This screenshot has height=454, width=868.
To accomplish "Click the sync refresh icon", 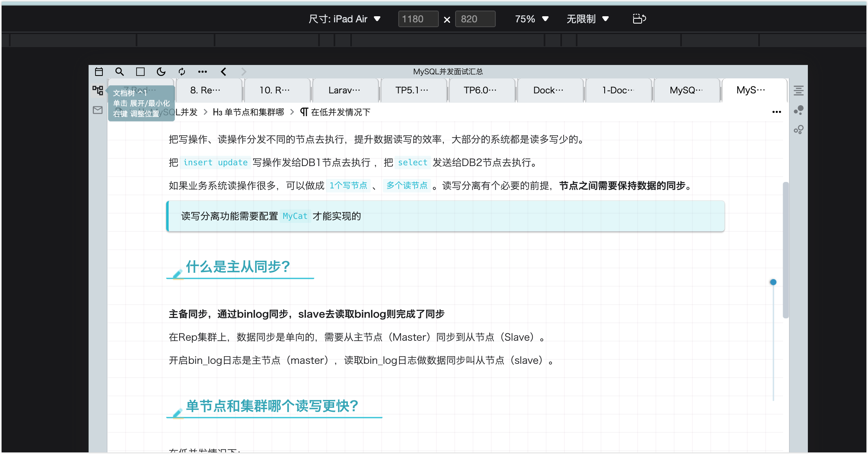I will (182, 72).
